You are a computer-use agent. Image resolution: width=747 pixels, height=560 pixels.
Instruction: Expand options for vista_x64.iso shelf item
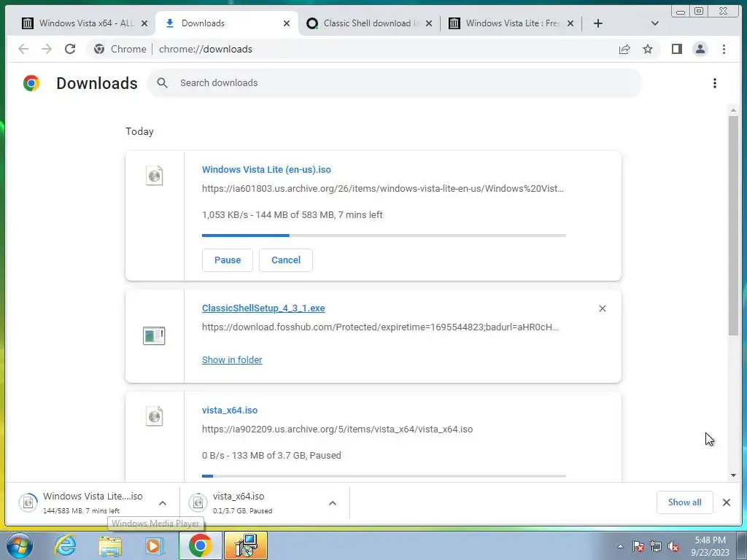[333, 503]
